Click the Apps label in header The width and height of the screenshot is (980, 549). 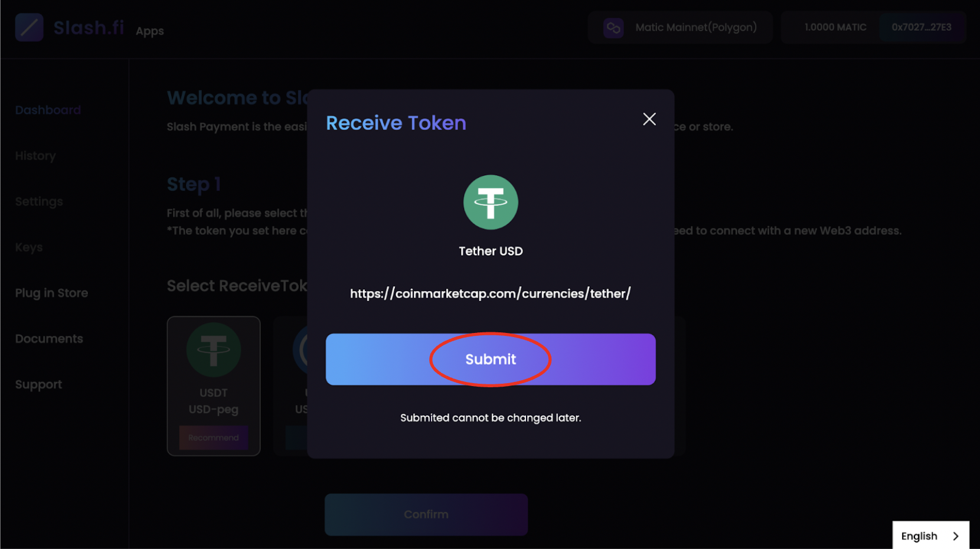point(150,31)
